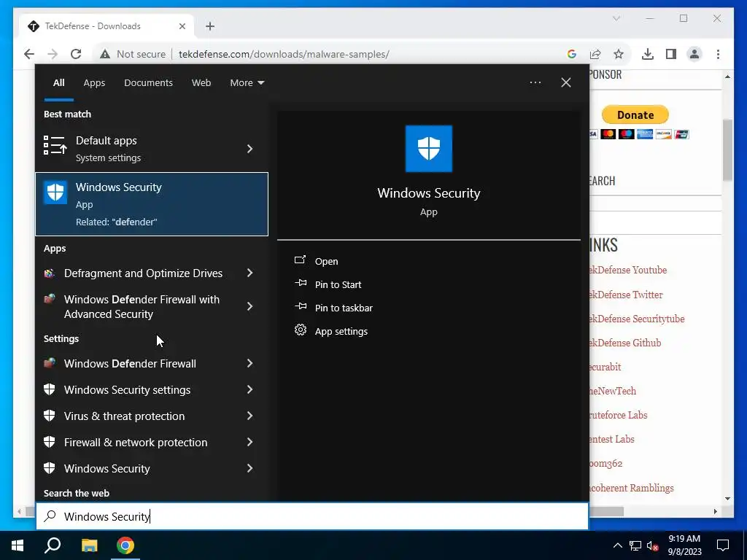Viewport: 747px width, 560px height.
Task: Expand Default apps result arrow
Action: click(x=249, y=149)
